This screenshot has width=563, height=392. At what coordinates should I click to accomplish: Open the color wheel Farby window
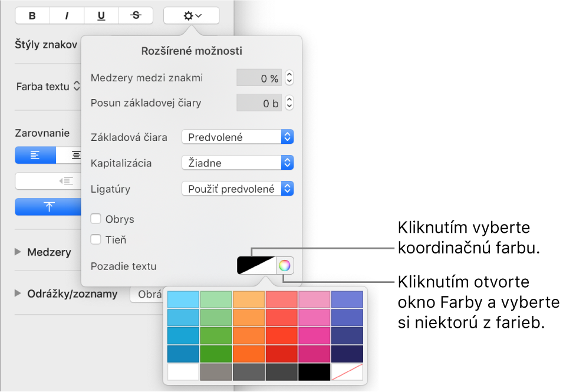(284, 266)
